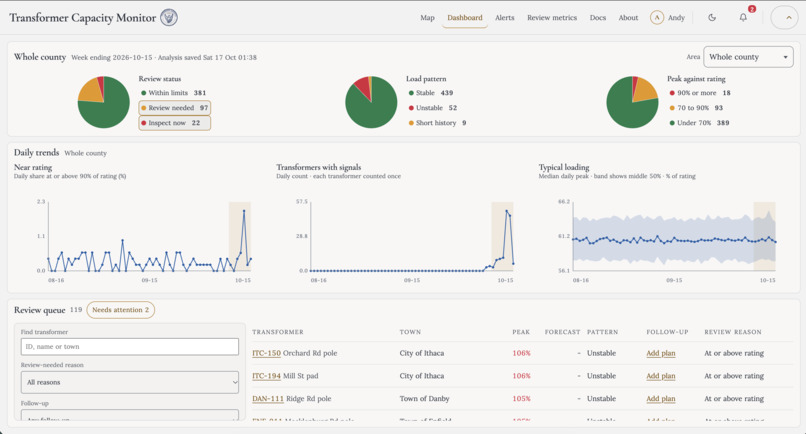Click the Inspect now 22 filter
Image resolution: width=806 pixels, height=434 pixels.
click(174, 123)
